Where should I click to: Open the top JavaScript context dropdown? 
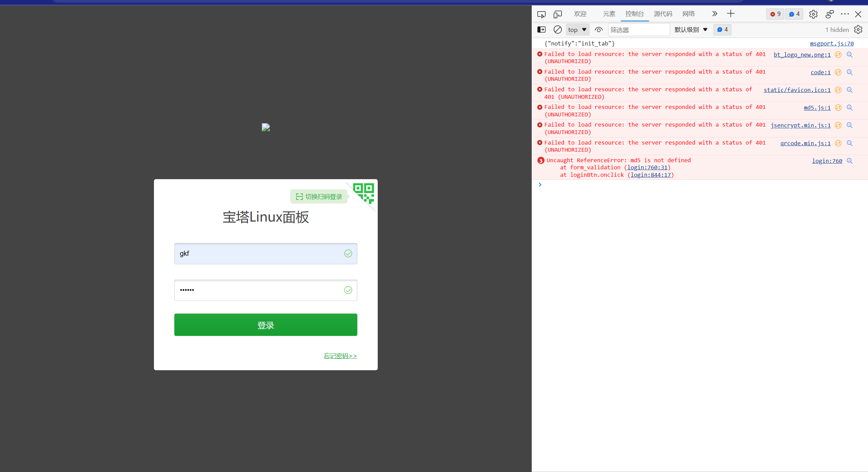coord(577,30)
